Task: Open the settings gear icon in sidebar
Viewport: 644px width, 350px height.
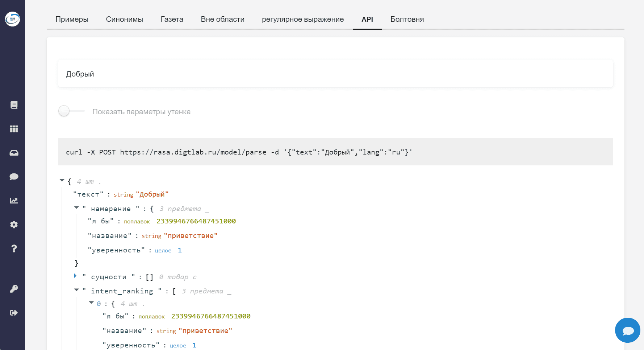Action: click(14, 225)
